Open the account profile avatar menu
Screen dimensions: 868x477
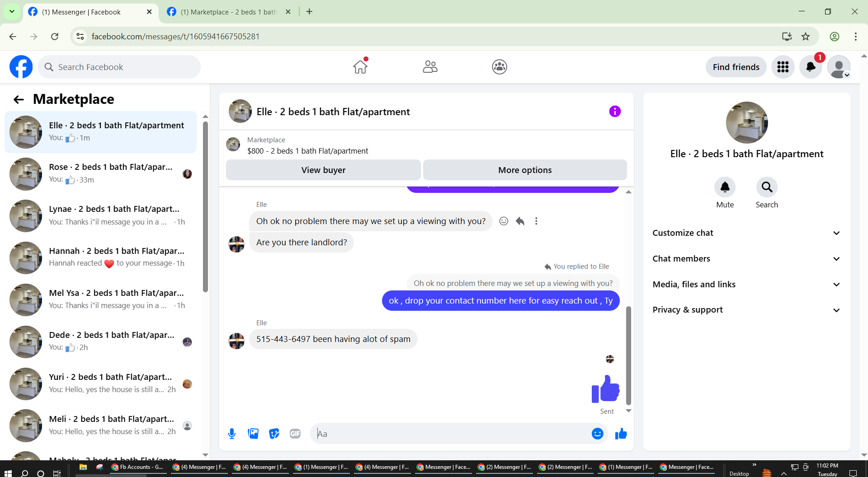[839, 67]
